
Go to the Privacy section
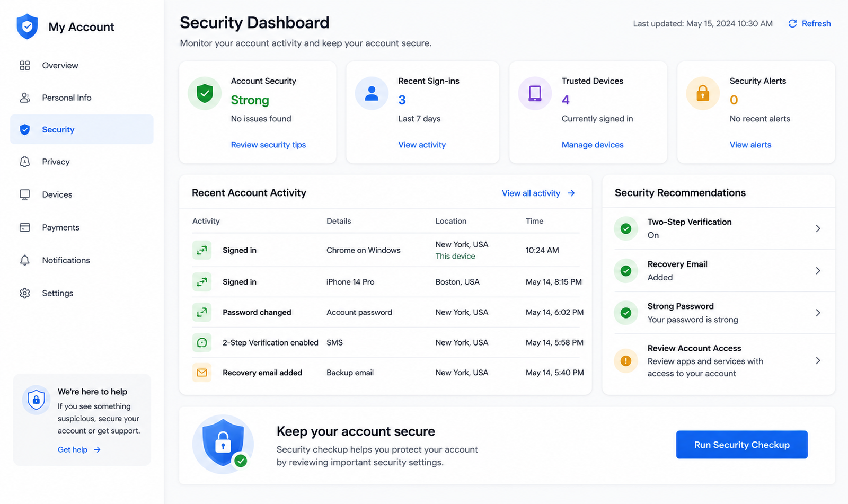(82, 162)
